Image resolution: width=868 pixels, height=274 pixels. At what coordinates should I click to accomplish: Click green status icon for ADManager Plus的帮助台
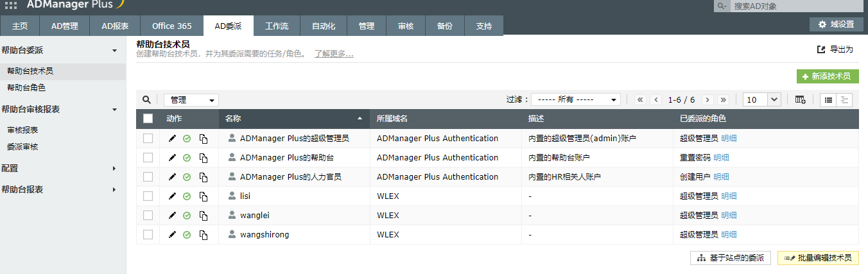point(187,158)
